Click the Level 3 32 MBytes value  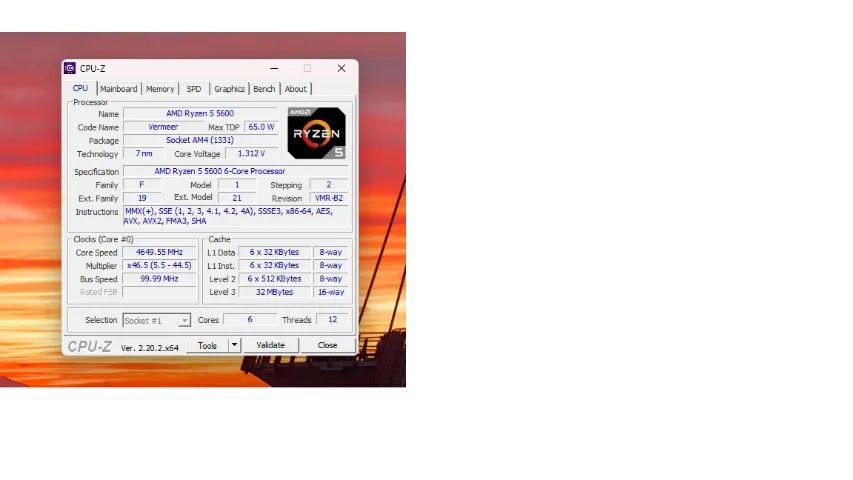click(x=274, y=292)
